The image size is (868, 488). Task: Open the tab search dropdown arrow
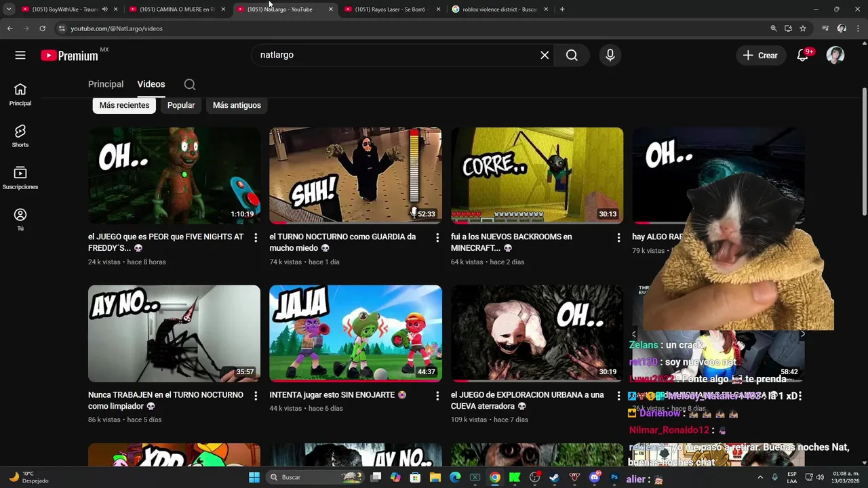[9, 9]
